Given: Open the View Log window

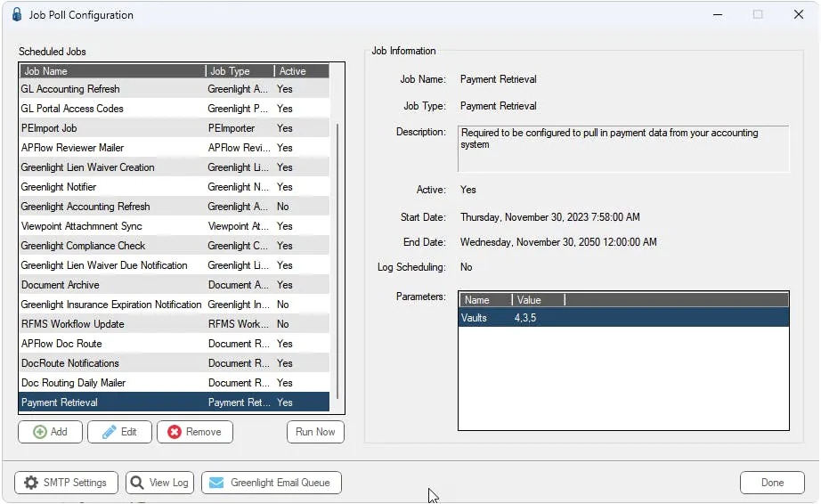Looking at the screenshot, I should pyautogui.click(x=159, y=483).
